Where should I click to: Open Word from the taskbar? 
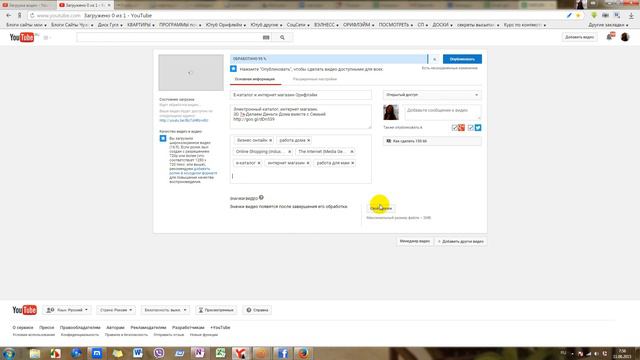pyautogui.click(x=138, y=353)
